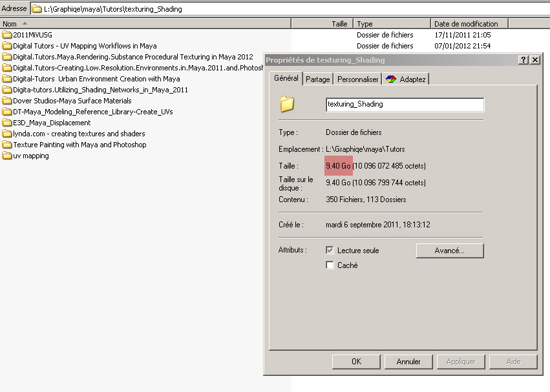Click the address bar folder icon

[x=37, y=9]
